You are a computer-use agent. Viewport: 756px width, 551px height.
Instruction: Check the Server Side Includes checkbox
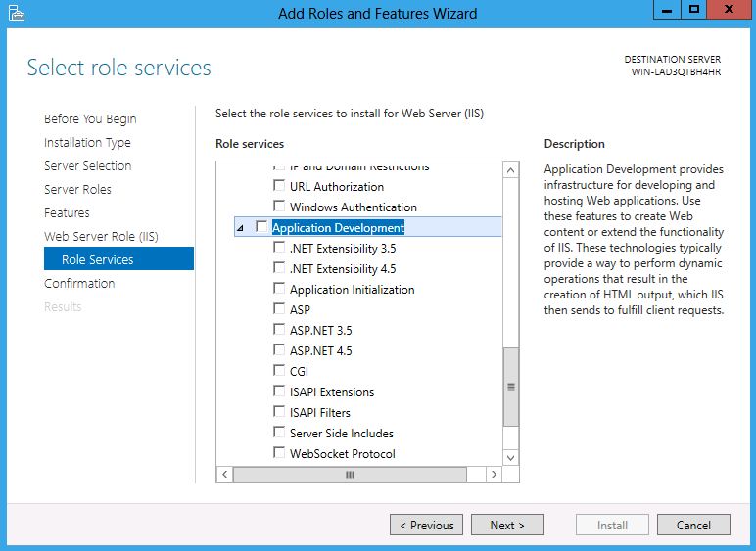coord(279,432)
